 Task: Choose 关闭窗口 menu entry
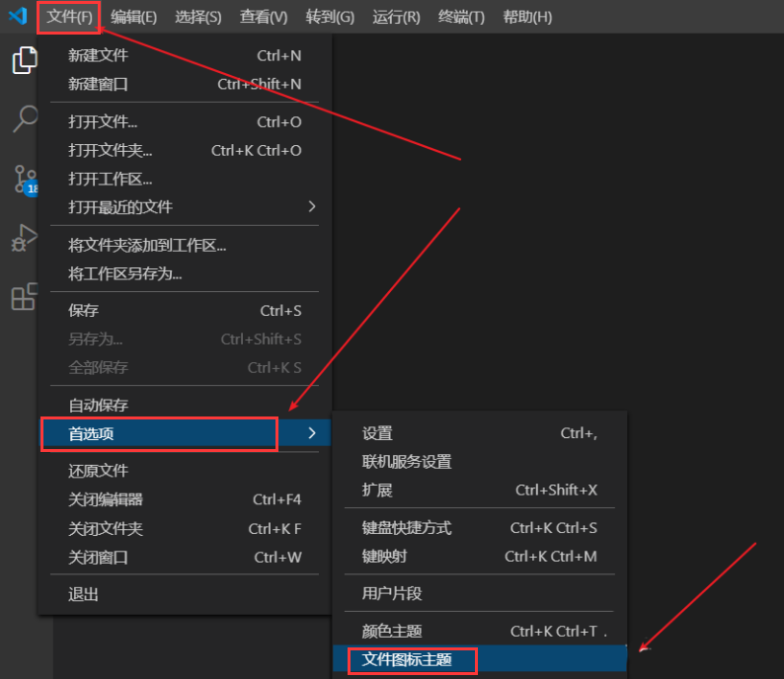[185, 557]
